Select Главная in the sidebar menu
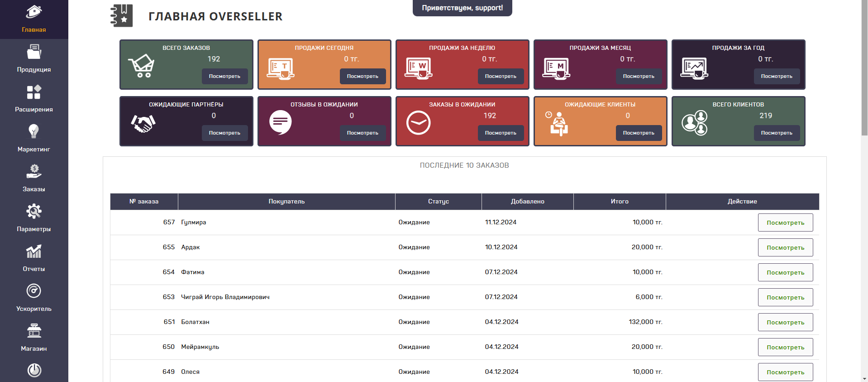868x382 pixels. click(34, 19)
